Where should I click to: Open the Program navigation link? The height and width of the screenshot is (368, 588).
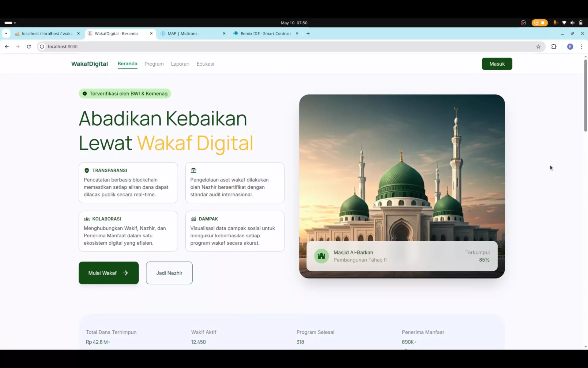(x=154, y=64)
